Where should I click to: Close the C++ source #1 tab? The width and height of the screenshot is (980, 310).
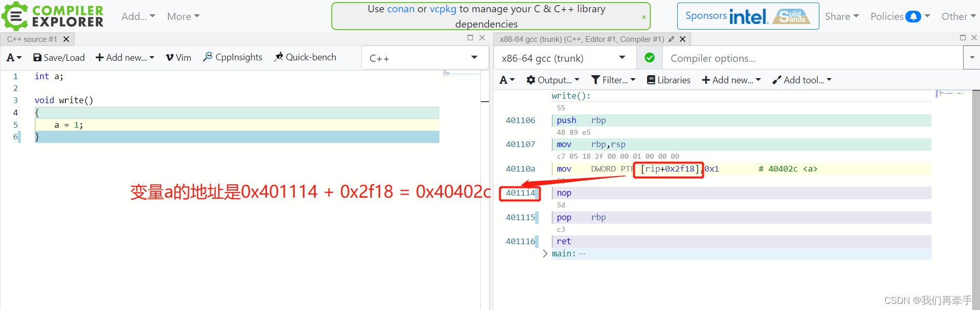(66, 39)
